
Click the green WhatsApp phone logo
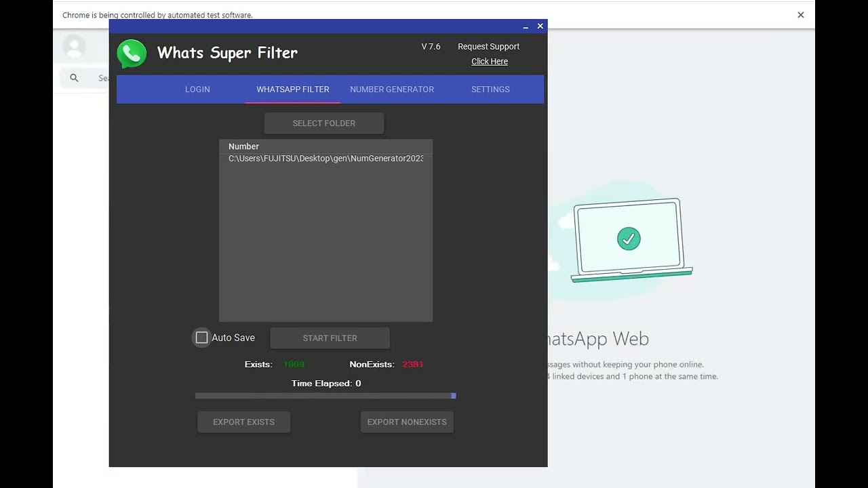[x=132, y=54]
